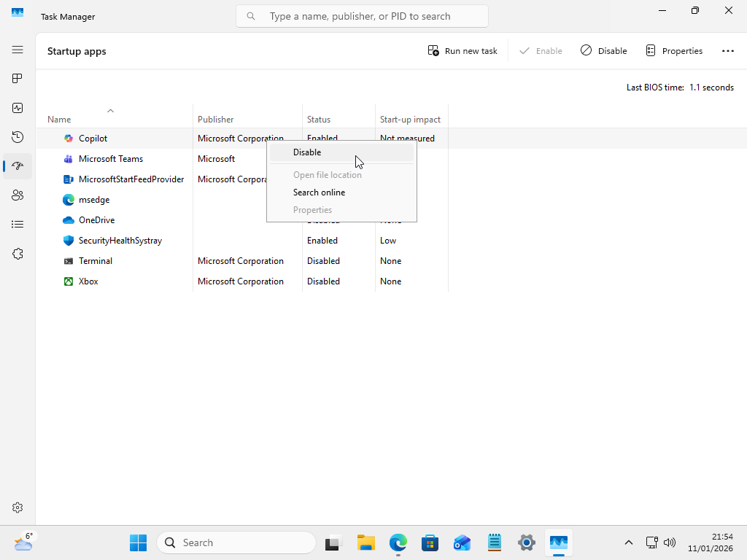Viewport: 747px width, 560px height.
Task: Open the Processes page in sidebar
Action: pos(18,79)
